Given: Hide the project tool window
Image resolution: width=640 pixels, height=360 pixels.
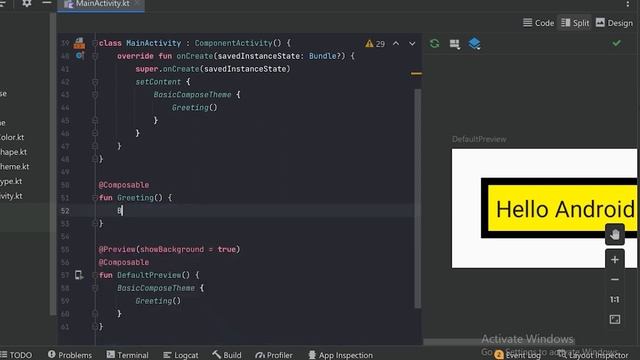Looking at the screenshot, I should tap(47, 3).
